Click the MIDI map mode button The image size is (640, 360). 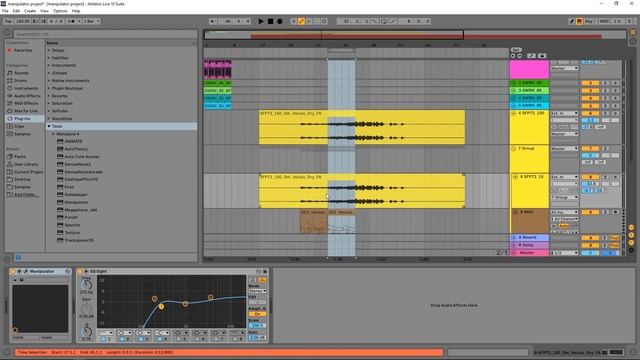pos(604,21)
